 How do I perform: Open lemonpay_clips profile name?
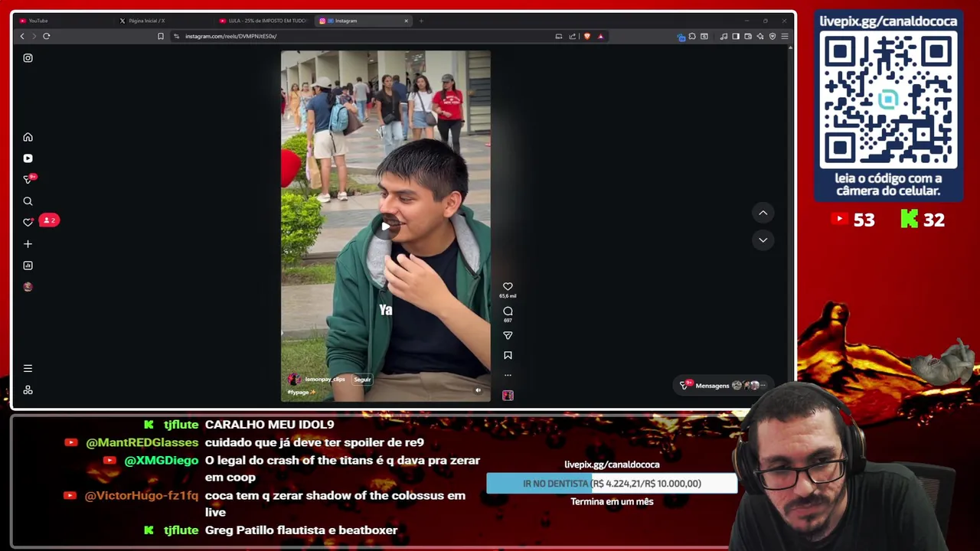pos(325,380)
